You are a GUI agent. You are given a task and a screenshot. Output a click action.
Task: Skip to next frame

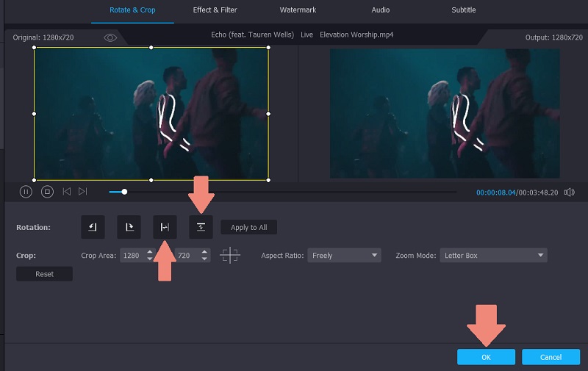click(82, 192)
